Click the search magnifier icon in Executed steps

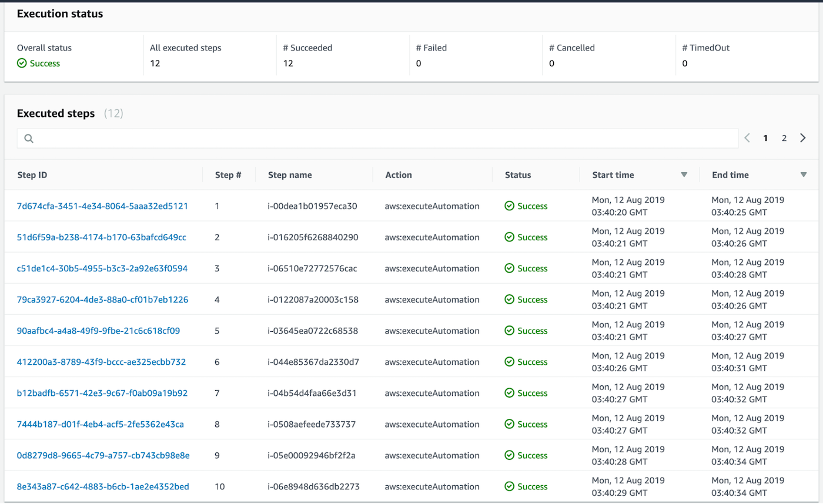(x=28, y=139)
